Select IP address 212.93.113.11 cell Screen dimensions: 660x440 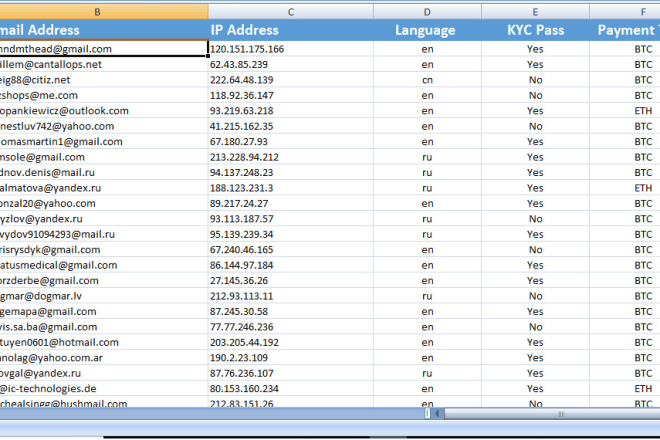[x=291, y=296]
